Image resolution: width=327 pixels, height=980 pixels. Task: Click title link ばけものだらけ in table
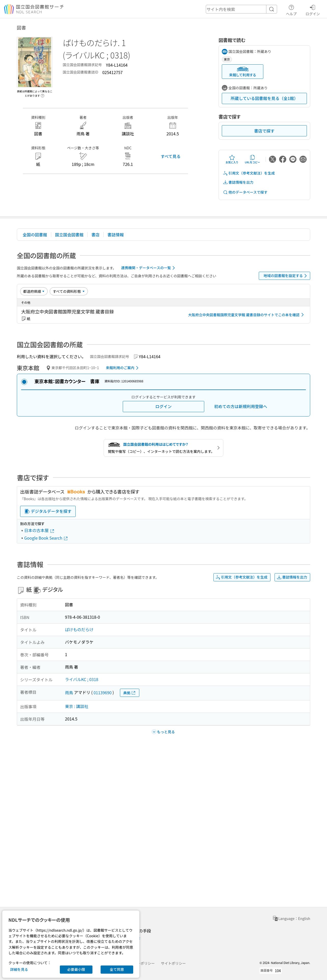(x=79, y=630)
